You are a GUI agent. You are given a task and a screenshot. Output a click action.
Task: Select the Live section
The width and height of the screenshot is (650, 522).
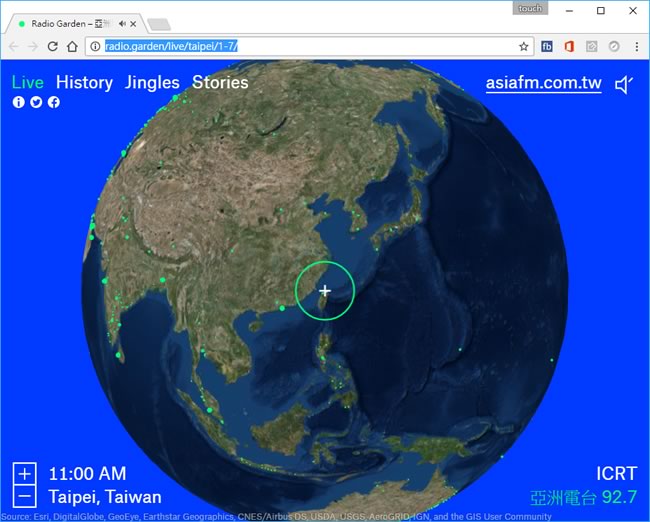click(x=28, y=83)
